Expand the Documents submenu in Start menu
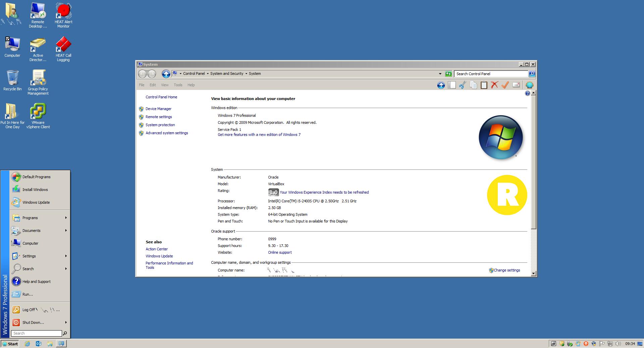644x348 pixels. pyautogui.click(x=66, y=231)
